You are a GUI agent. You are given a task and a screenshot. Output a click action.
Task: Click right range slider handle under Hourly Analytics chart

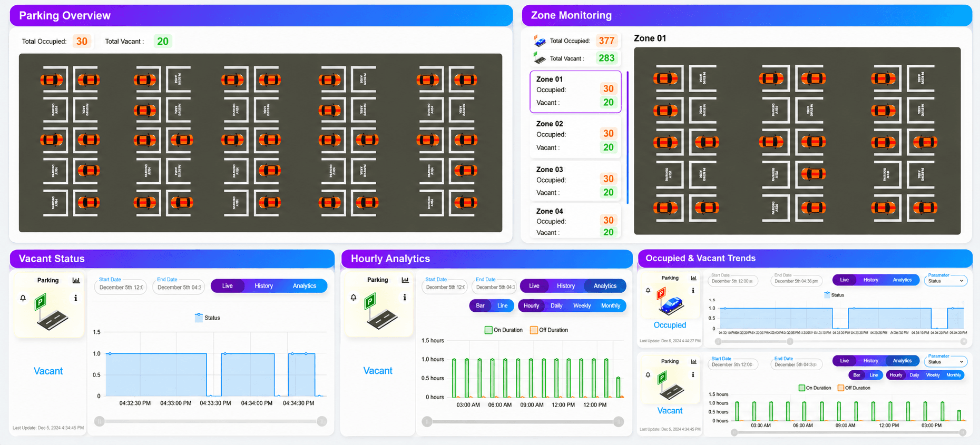click(x=619, y=422)
